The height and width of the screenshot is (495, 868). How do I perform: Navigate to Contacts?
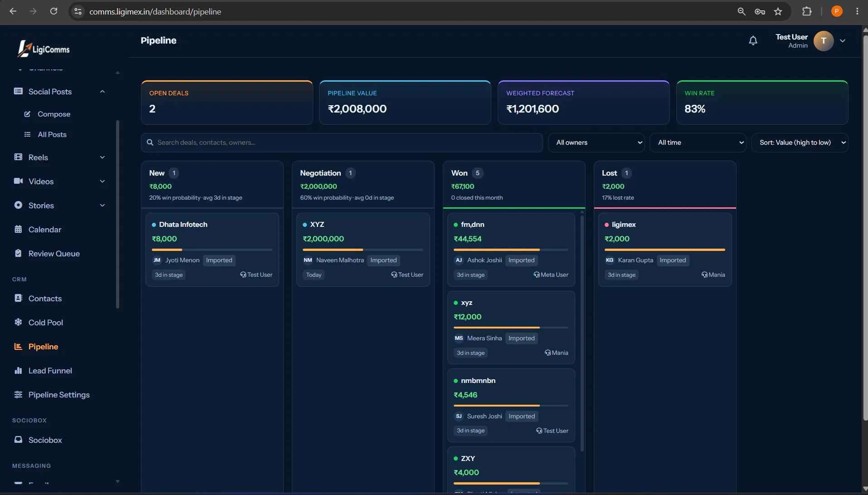[x=45, y=298]
